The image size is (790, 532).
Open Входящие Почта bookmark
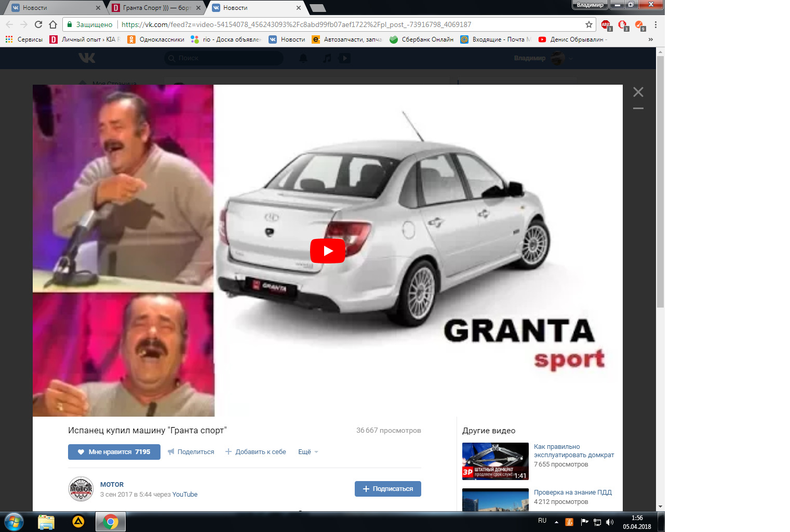(x=496, y=39)
